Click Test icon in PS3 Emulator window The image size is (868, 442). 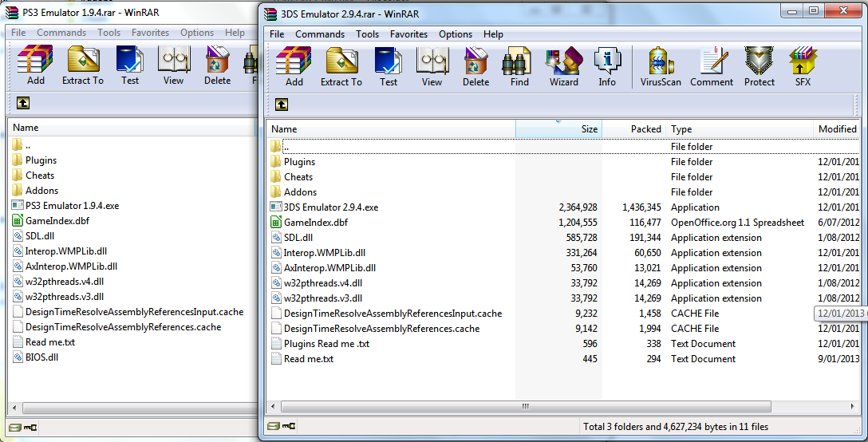[129, 65]
